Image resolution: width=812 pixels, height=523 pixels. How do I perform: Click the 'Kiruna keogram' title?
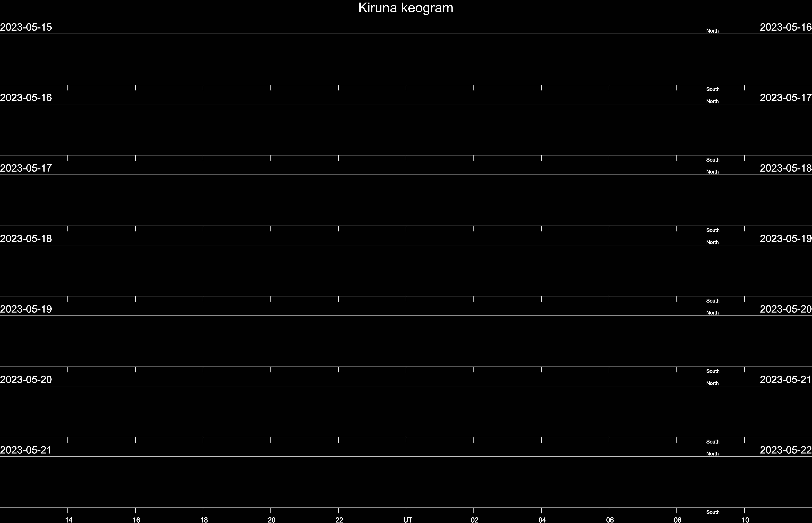point(406,8)
